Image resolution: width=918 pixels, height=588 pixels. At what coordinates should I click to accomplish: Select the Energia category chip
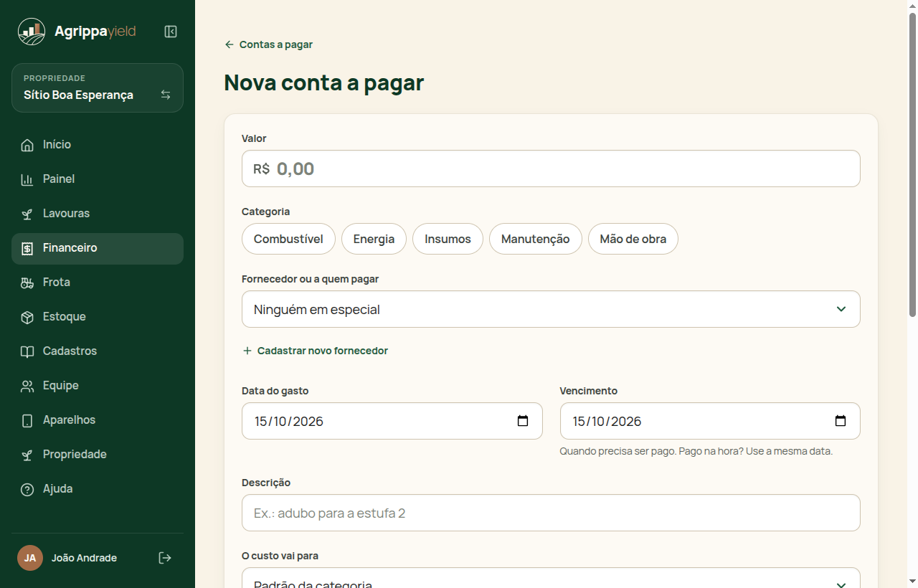pyautogui.click(x=374, y=239)
